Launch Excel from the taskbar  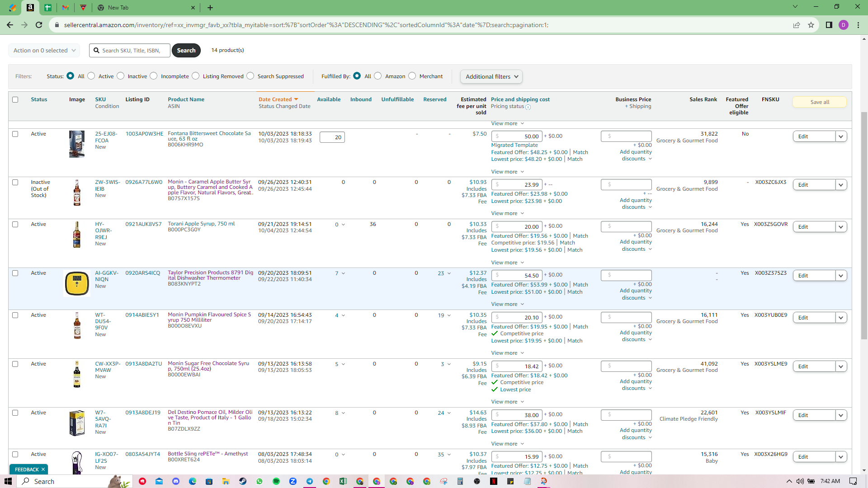(x=343, y=481)
